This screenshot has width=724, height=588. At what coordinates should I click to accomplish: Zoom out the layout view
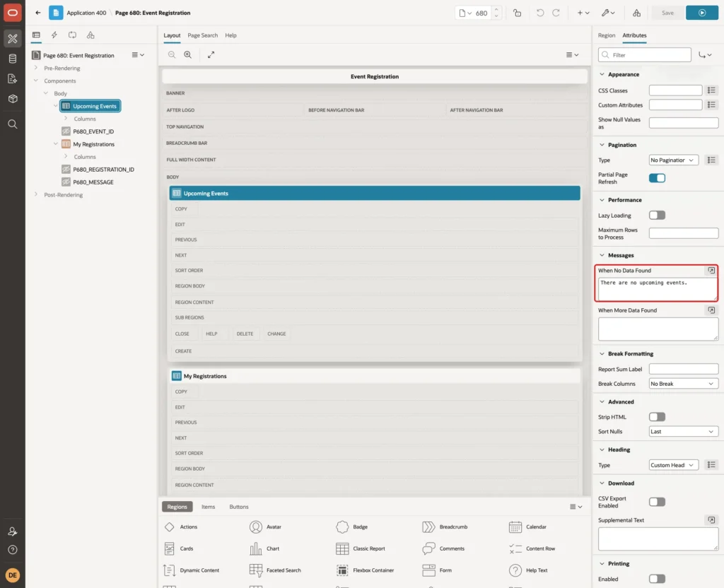172,55
